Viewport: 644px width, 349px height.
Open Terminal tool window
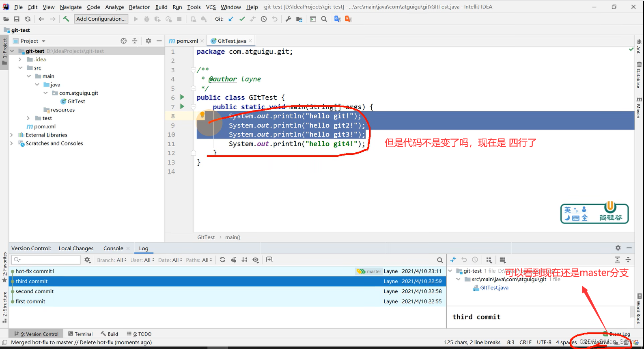coord(80,334)
